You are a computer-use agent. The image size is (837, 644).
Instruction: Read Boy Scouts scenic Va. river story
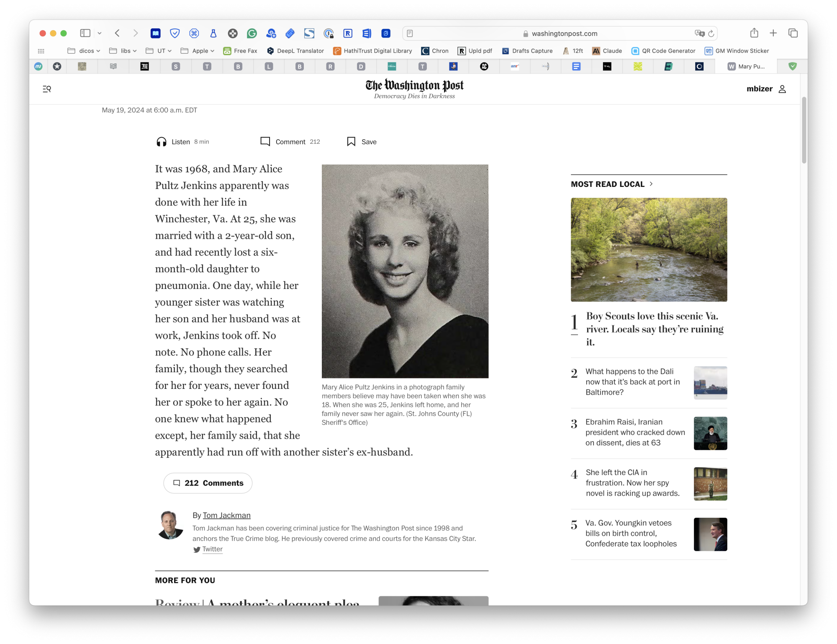tap(655, 329)
